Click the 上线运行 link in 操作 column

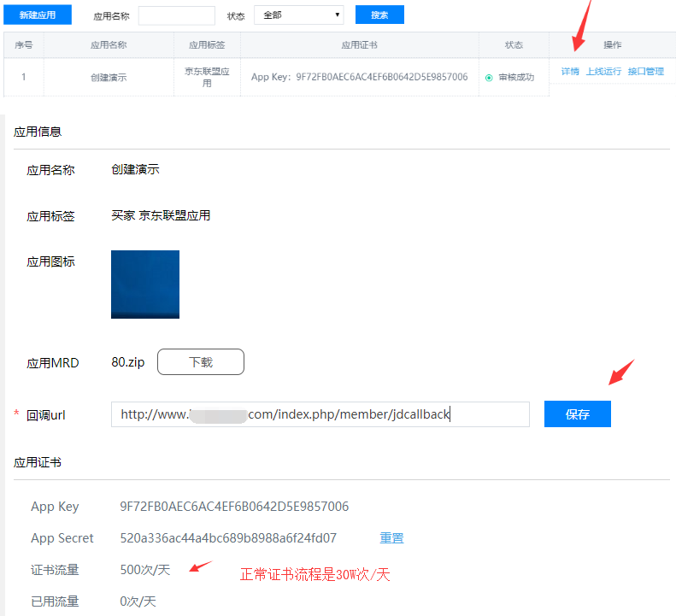pos(603,72)
